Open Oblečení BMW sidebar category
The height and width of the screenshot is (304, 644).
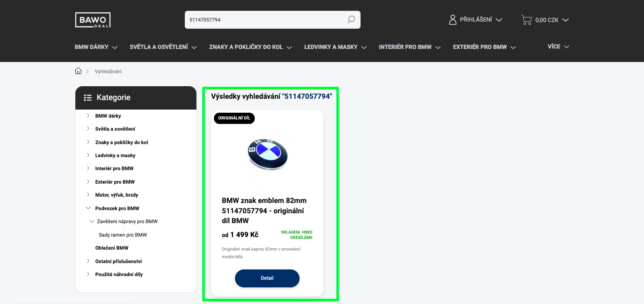click(x=112, y=248)
